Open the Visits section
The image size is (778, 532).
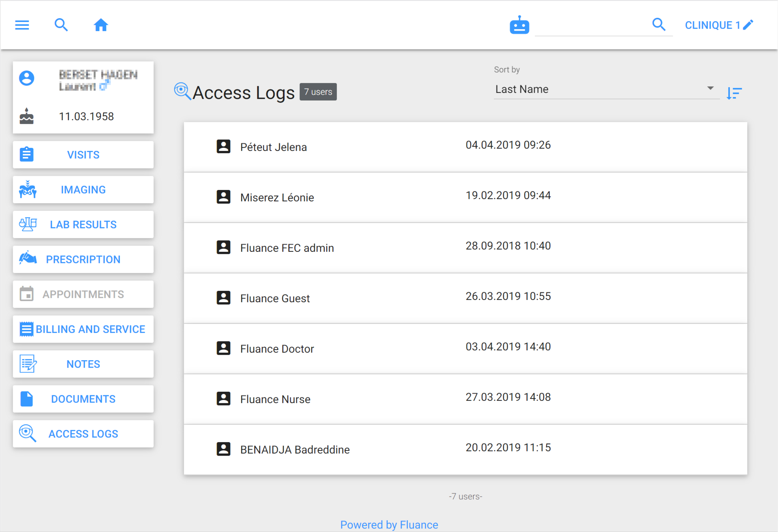[x=83, y=155]
